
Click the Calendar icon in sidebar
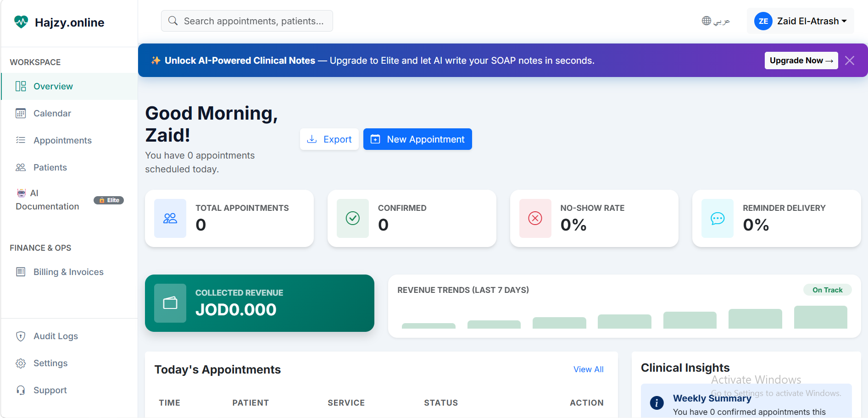21,113
